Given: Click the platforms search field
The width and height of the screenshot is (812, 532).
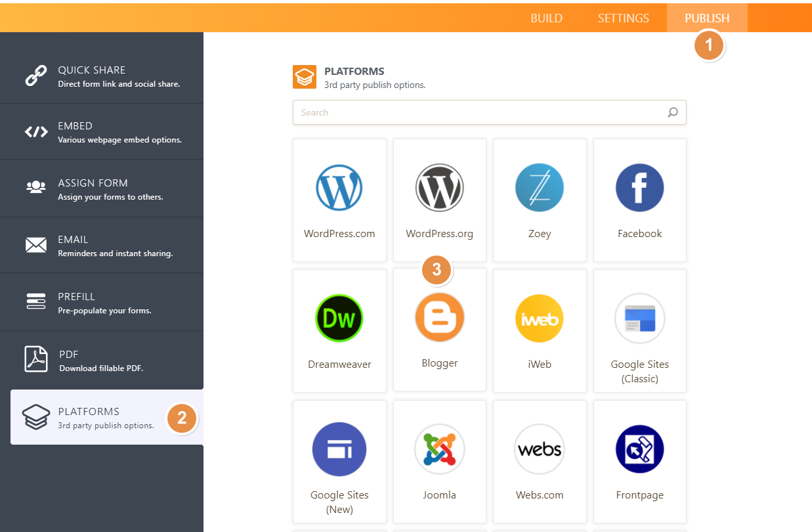Looking at the screenshot, I should [x=479, y=112].
